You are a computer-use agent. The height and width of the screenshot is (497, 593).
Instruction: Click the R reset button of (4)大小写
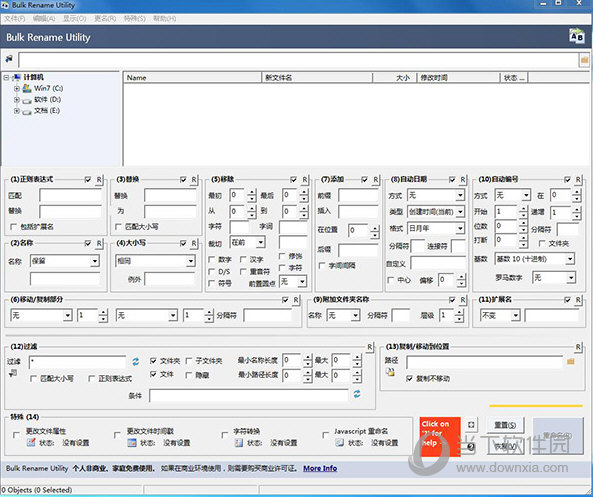194,243
